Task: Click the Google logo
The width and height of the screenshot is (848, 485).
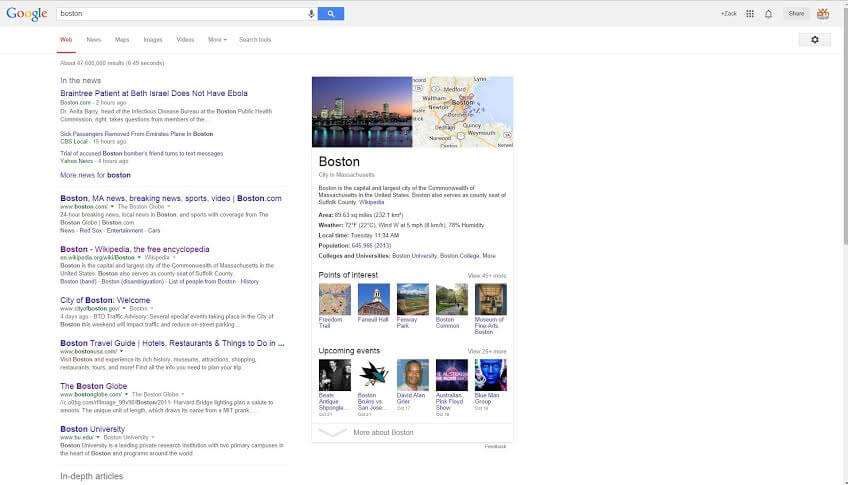Action: coord(26,14)
